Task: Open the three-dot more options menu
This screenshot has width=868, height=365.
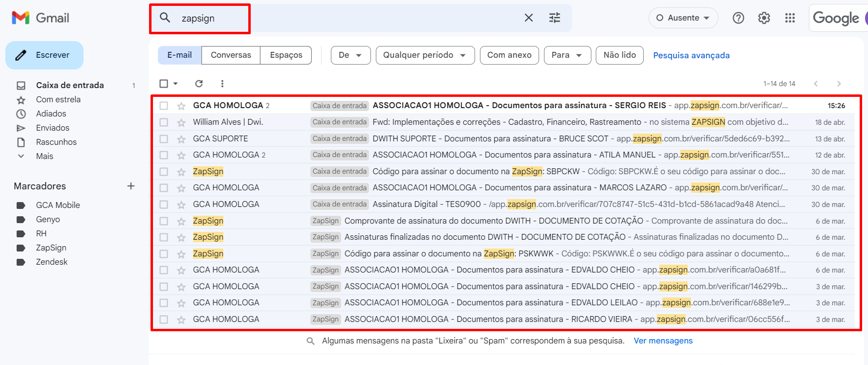Action: pyautogui.click(x=222, y=84)
